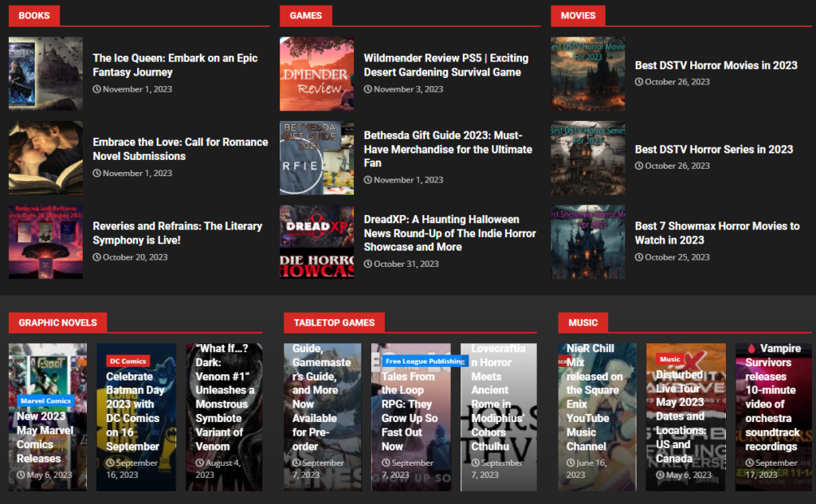816x504 pixels.
Task: Click the Free League Publishing category badge
Action: (x=426, y=361)
